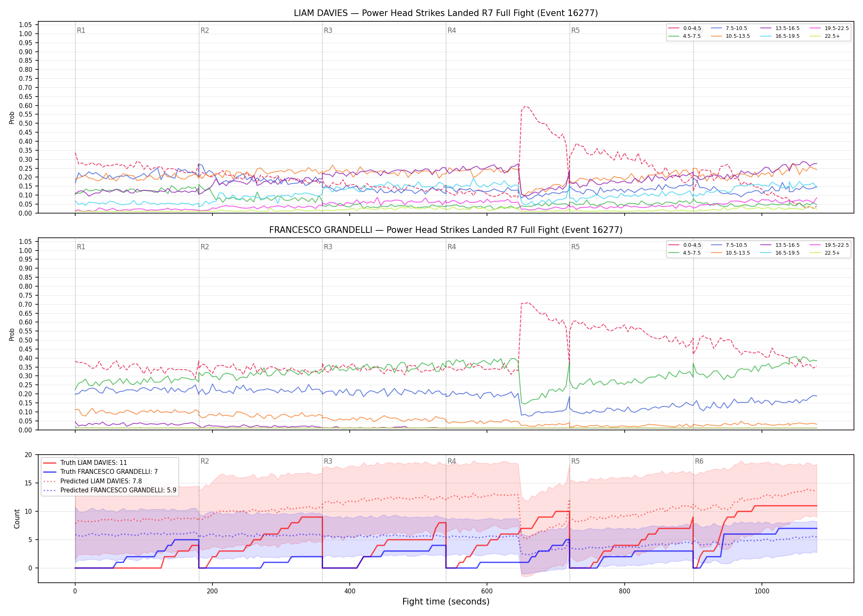
Task: Pick legend entry 19.5-22.5 in the Francesco Grandelli chart
Action: point(829,245)
